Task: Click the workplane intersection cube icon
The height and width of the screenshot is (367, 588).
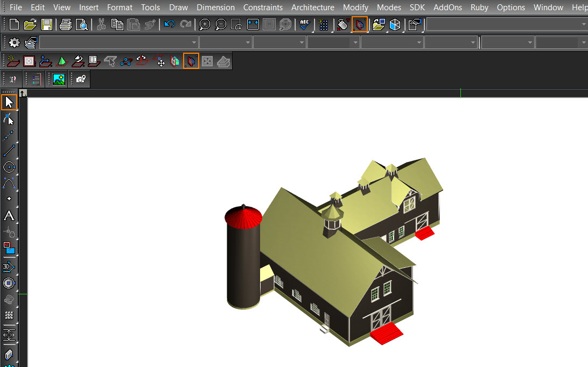Action: (x=175, y=61)
